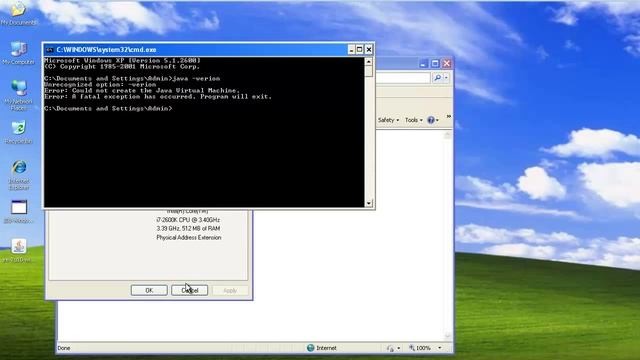The height and width of the screenshot is (360, 640).
Task: Click the up arrow of cmd scrollbar
Action: pos(369,62)
